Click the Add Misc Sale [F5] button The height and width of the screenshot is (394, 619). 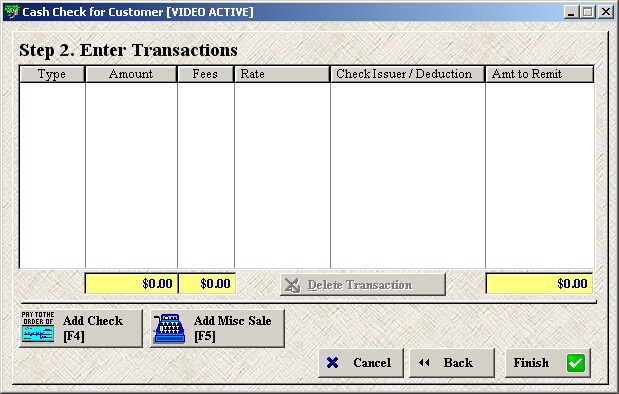tap(217, 328)
